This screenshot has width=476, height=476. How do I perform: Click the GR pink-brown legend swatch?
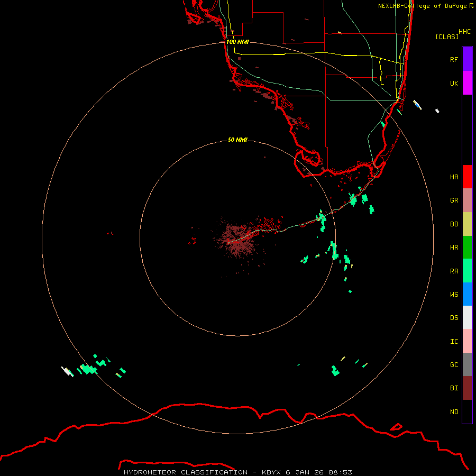tap(467, 200)
